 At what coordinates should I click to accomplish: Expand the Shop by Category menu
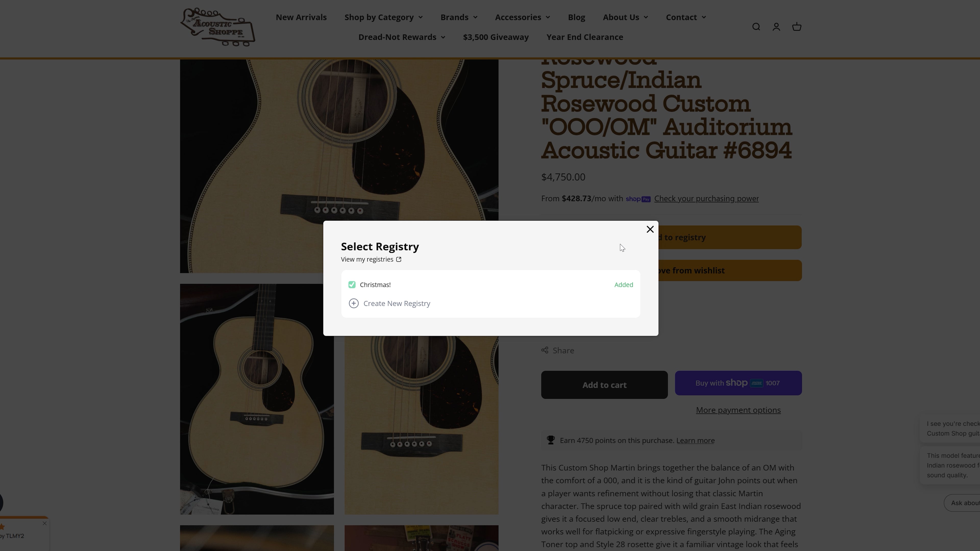click(x=383, y=17)
